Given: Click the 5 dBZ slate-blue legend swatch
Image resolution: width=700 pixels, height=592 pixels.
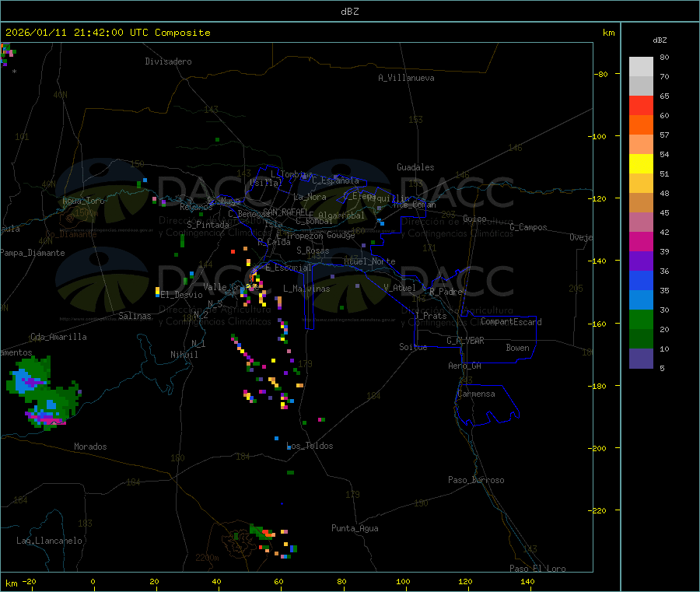Looking at the screenshot, I should pyautogui.click(x=641, y=358).
